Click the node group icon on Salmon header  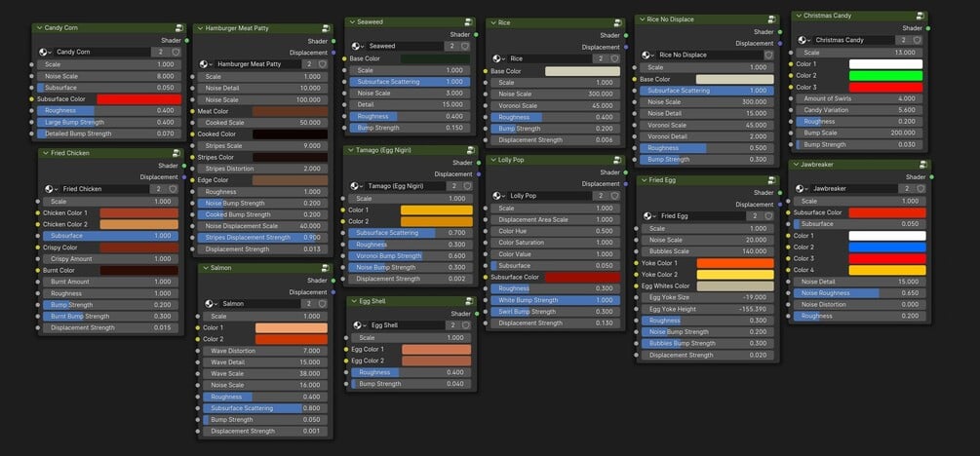point(326,268)
